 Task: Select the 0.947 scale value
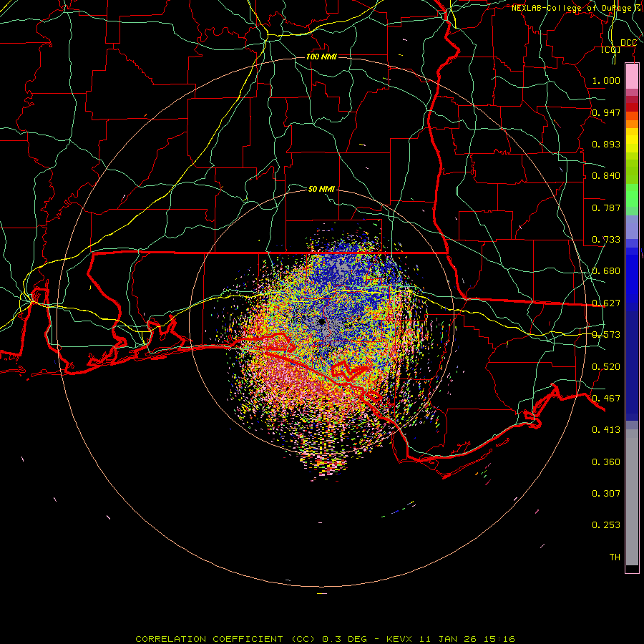coord(606,112)
